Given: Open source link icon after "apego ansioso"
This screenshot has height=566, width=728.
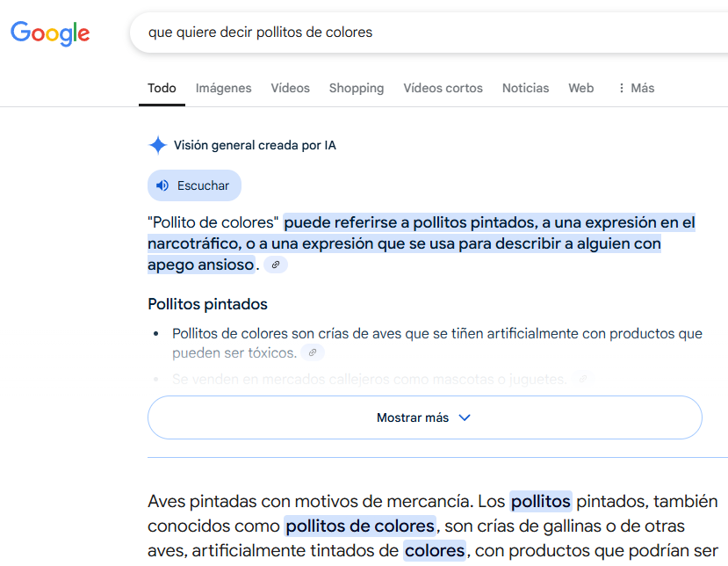Looking at the screenshot, I should pyautogui.click(x=276, y=265).
